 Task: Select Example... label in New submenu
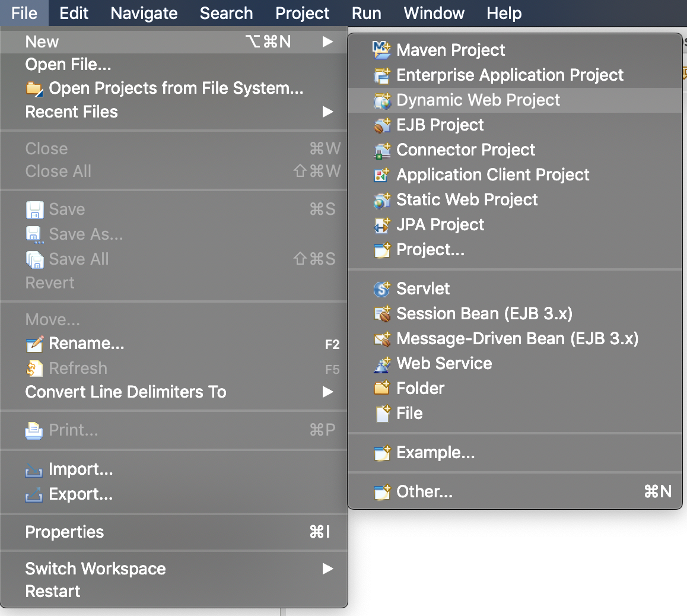(435, 453)
